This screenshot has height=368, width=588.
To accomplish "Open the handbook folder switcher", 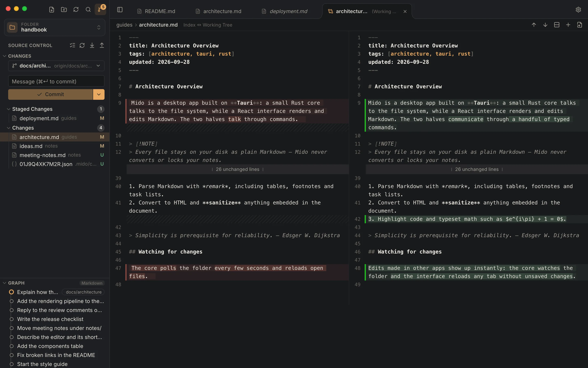I will (55, 27).
